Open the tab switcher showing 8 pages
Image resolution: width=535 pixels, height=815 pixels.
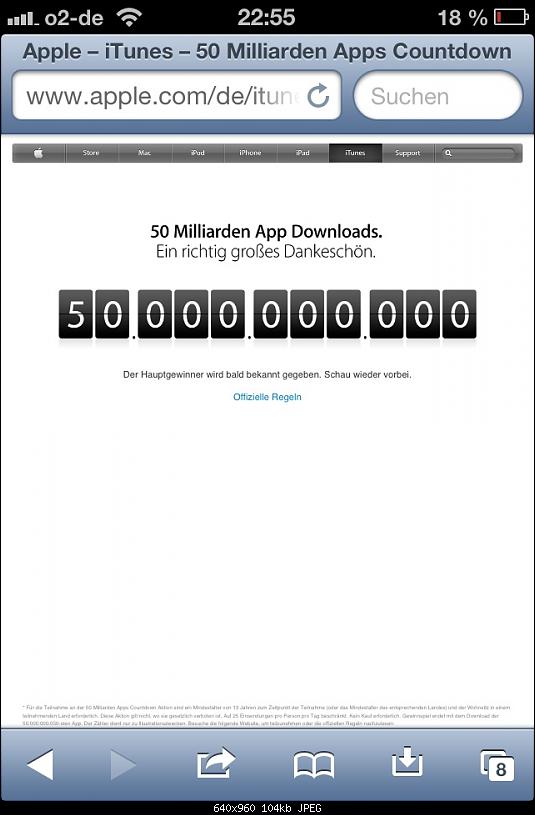497,765
